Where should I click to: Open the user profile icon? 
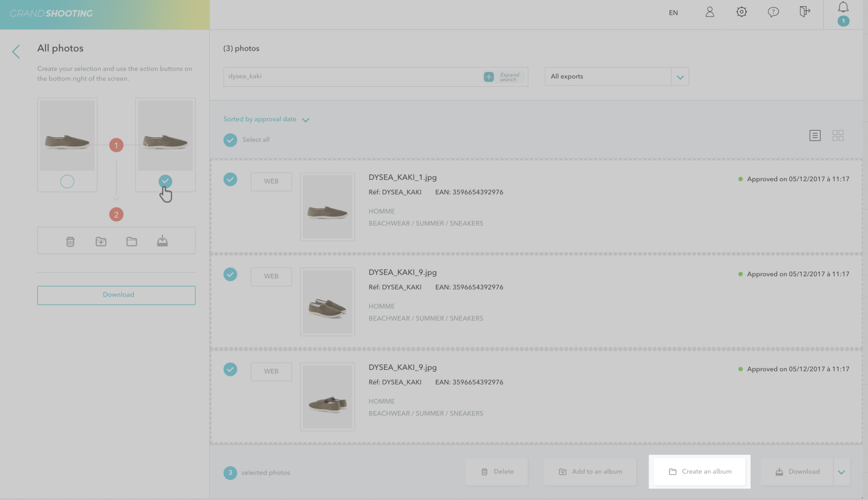point(710,12)
